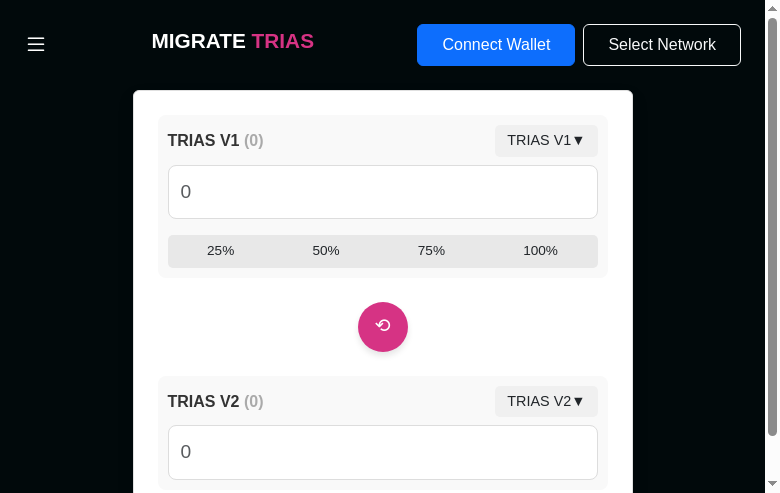Click the empty scrollbar track below thumb

772,457
